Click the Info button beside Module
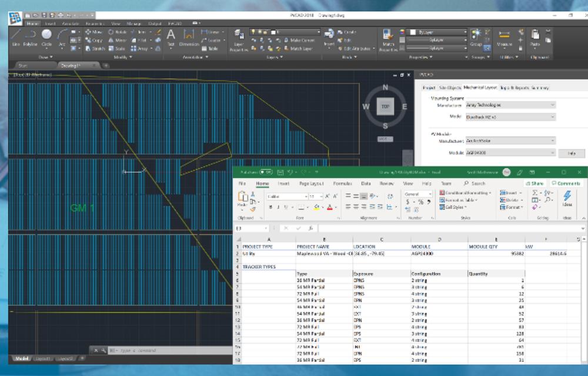 tap(572, 153)
